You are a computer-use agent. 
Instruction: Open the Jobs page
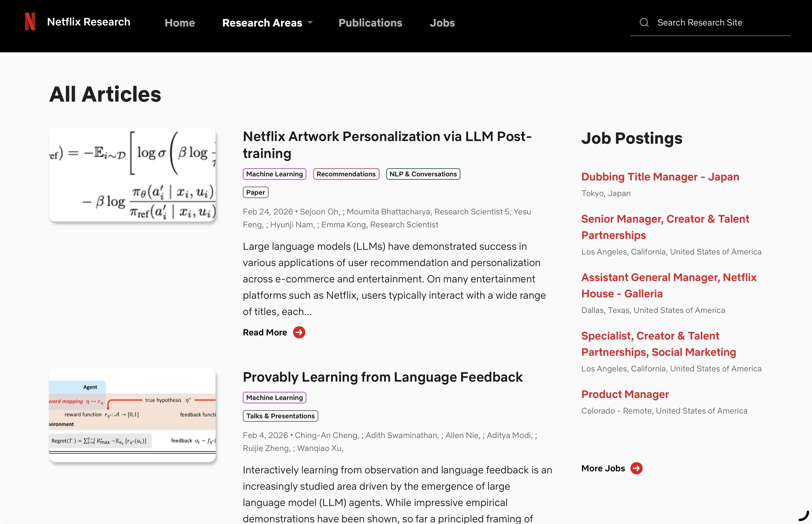click(x=442, y=23)
